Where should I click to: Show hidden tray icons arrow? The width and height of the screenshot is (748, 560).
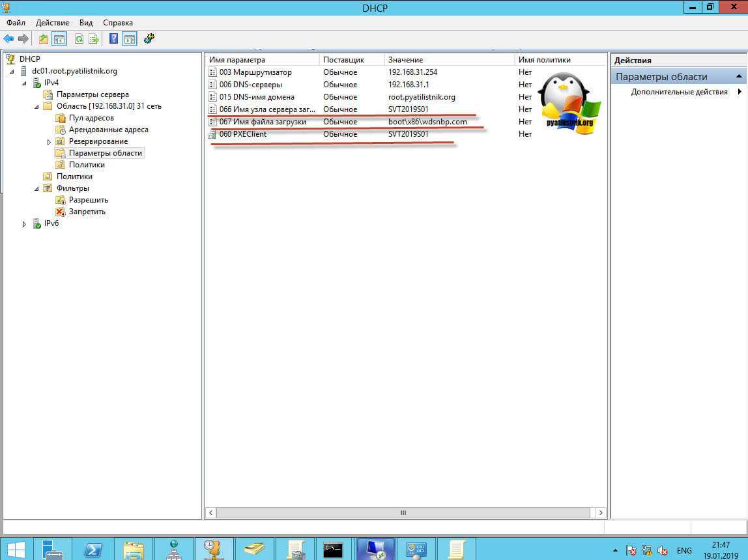coord(615,550)
